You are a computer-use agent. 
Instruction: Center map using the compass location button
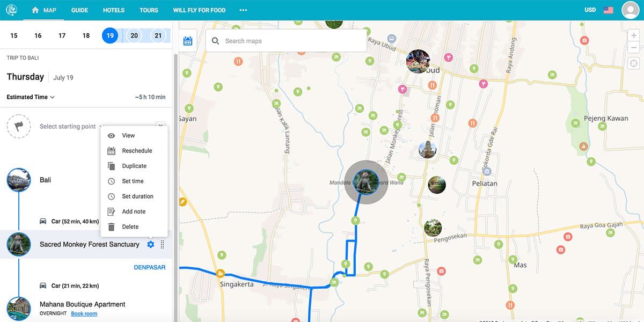[x=634, y=63]
